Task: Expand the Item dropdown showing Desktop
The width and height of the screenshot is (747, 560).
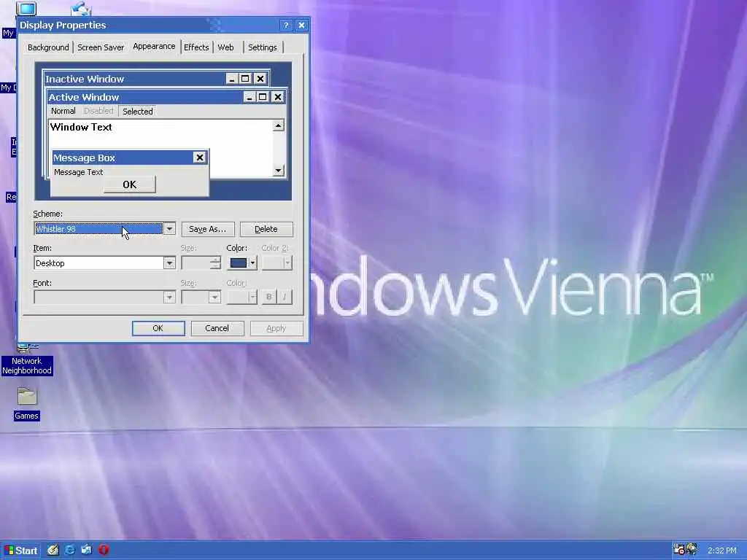Action: 169,262
